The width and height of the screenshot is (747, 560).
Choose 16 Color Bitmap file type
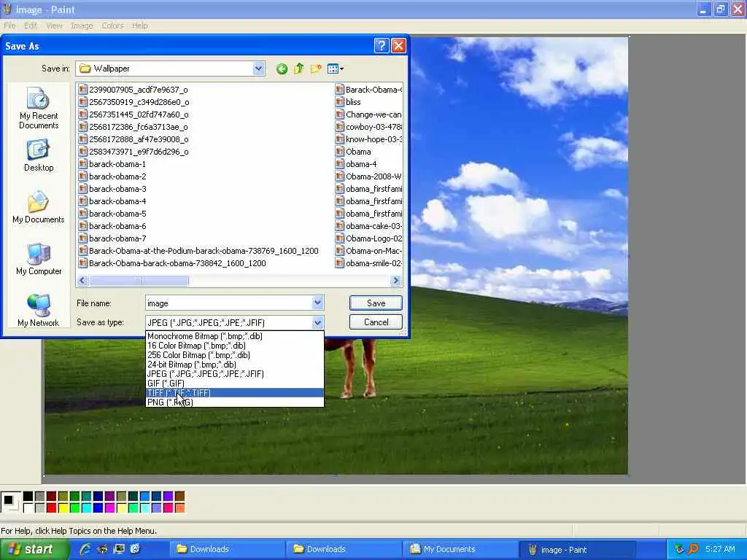(x=234, y=346)
